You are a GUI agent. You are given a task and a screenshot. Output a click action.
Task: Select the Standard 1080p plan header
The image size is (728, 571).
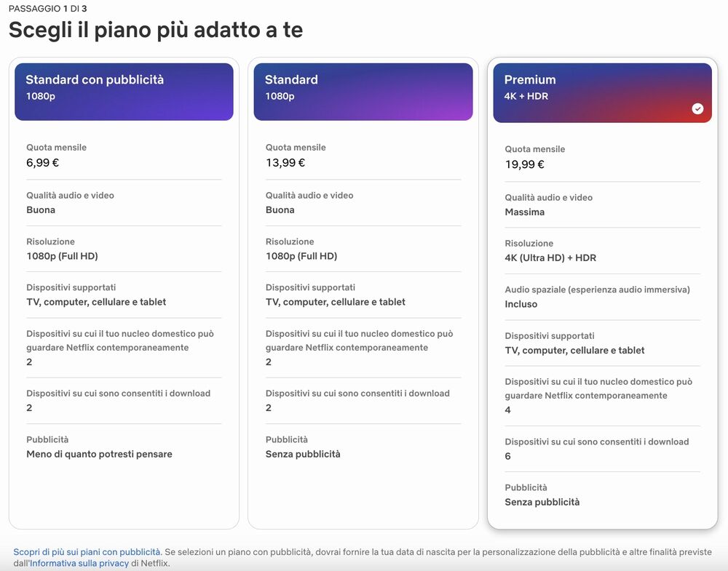[363, 92]
